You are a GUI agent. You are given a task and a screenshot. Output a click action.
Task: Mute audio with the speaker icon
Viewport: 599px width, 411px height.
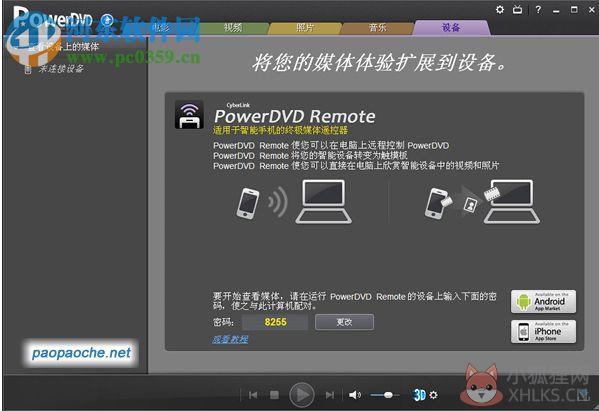click(x=355, y=395)
